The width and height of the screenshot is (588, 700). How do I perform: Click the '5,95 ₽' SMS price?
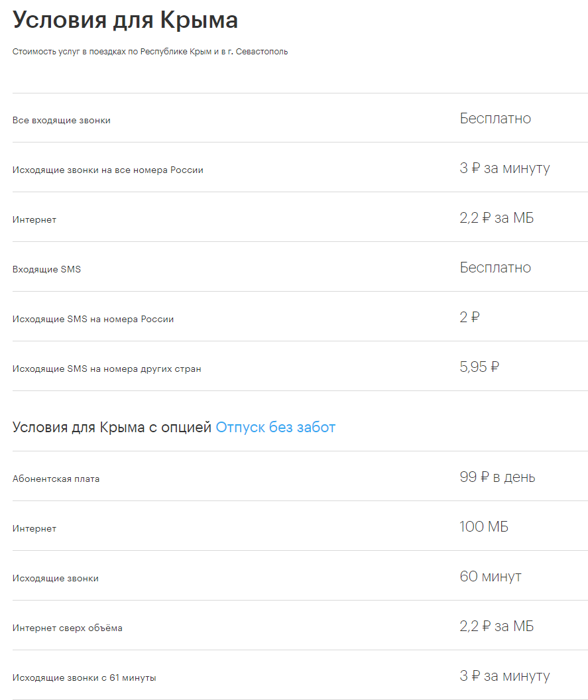[479, 367]
